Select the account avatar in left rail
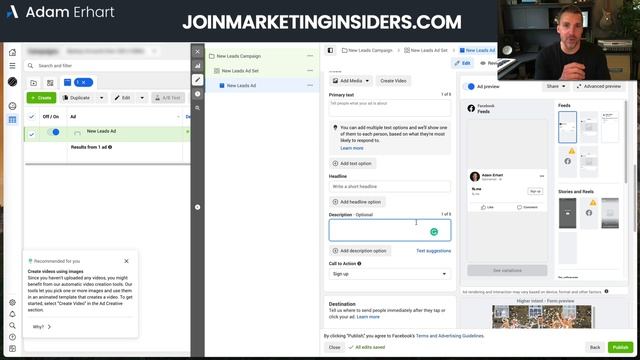Screen dimensions: 640x360 tap(12, 82)
